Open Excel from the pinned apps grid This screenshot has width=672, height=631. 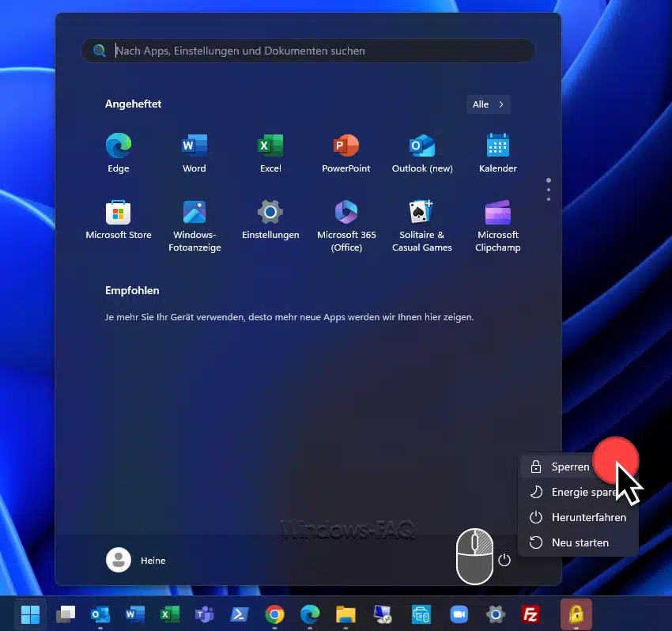click(270, 153)
